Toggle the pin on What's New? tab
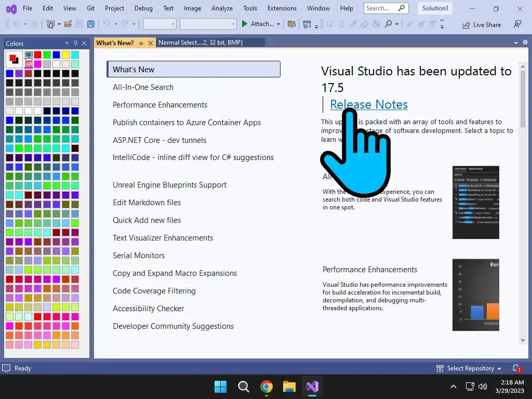532x399 pixels. (141, 43)
